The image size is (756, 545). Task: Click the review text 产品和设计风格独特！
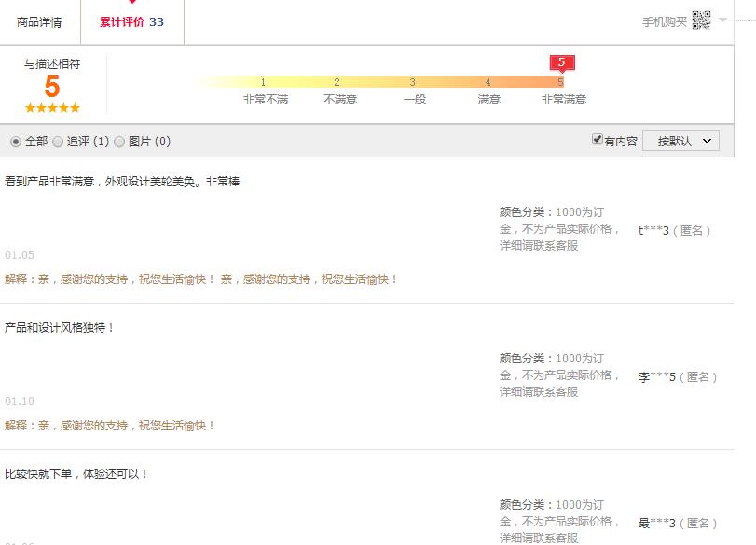point(60,328)
